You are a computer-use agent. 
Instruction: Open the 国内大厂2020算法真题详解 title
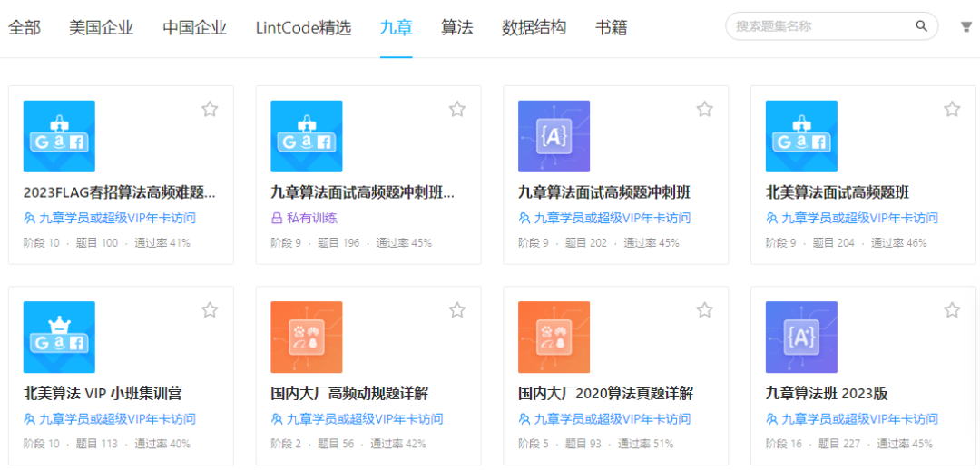[605, 393]
